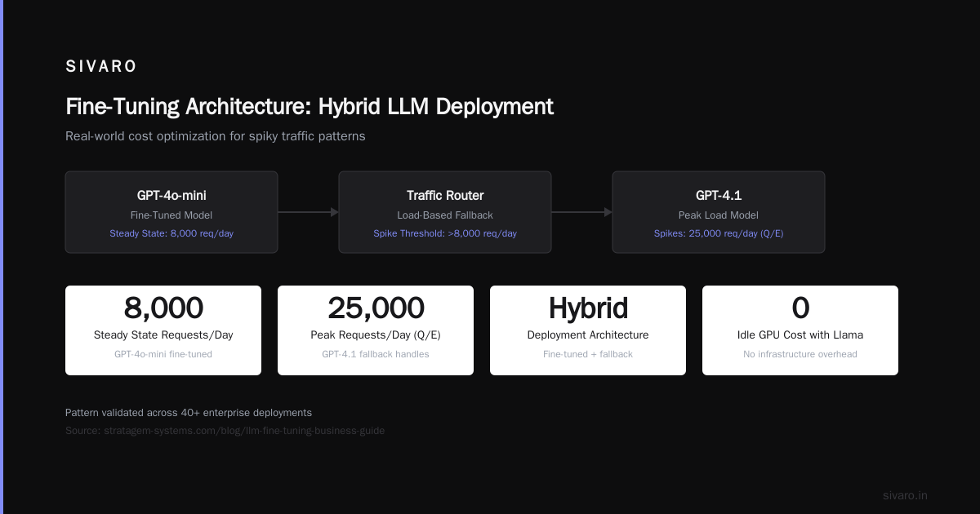980x514 pixels.
Task: Click the subtitle about spiky traffic patterns
Action: [x=216, y=136]
